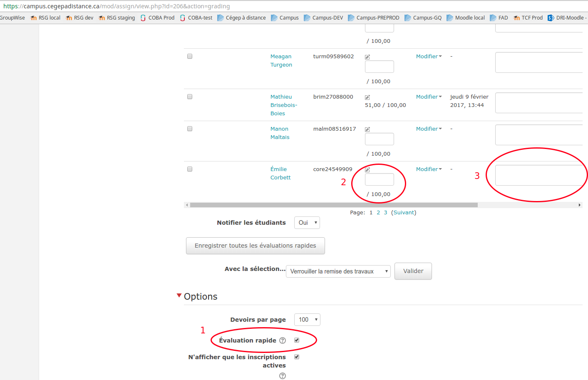Select Meagan Turgeon's row checkbox
The image size is (588, 380).
click(x=190, y=56)
